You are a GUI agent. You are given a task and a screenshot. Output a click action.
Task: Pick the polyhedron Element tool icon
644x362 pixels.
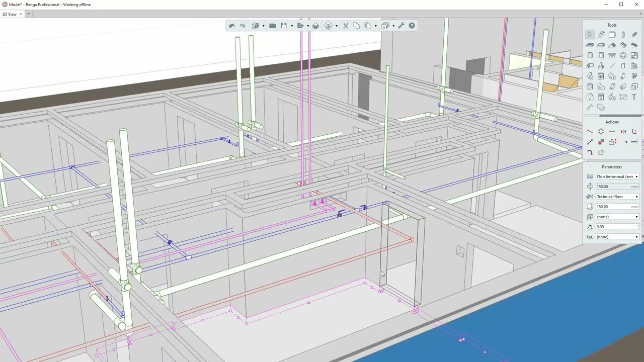tap(623, 55)
